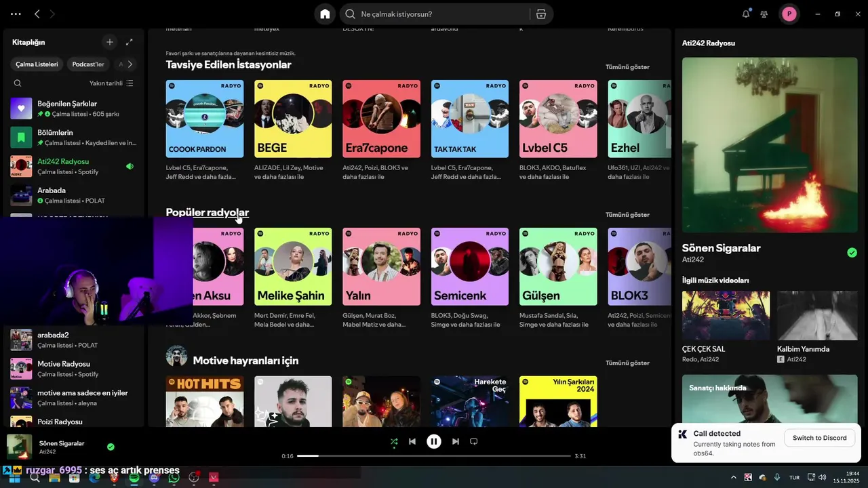The width and height of the screenshot is (868, 488).
Task: Skip to next track
Action: [x=456, y=441]
